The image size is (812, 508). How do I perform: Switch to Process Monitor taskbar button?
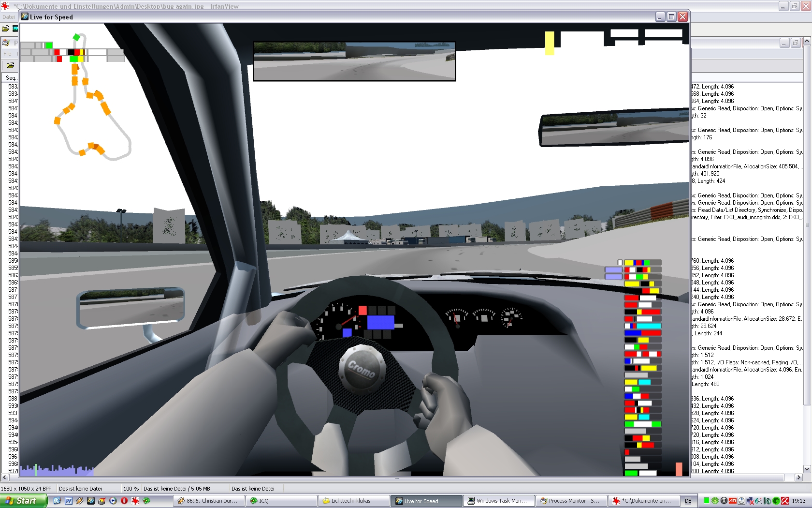571,501
